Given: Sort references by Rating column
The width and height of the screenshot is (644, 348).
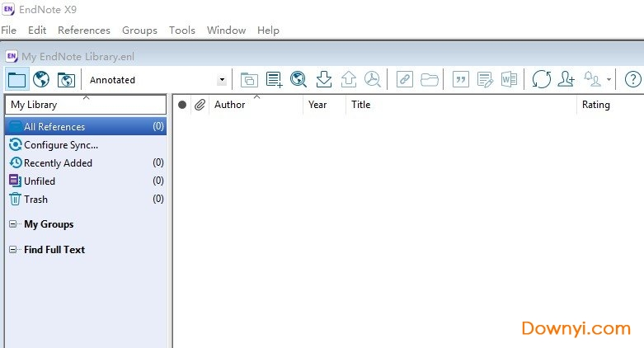Looking at the screenshot, I should [610, 105].
